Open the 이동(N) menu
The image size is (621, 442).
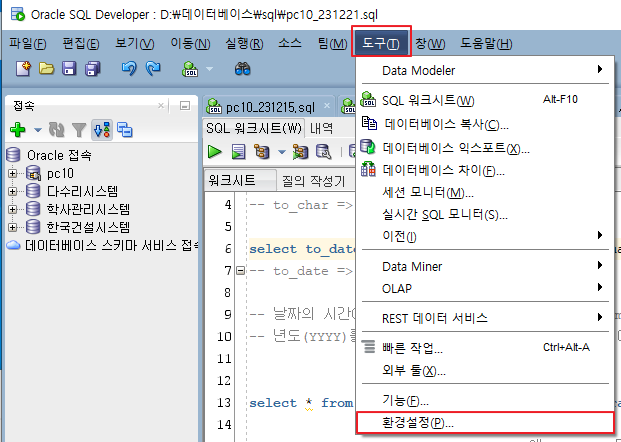[190, 43]
